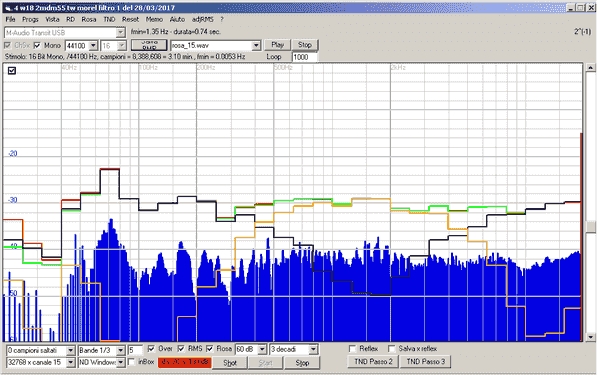Screen dimensions: 600x375
Task: Open the question mark menu
Action: point(222,20)
